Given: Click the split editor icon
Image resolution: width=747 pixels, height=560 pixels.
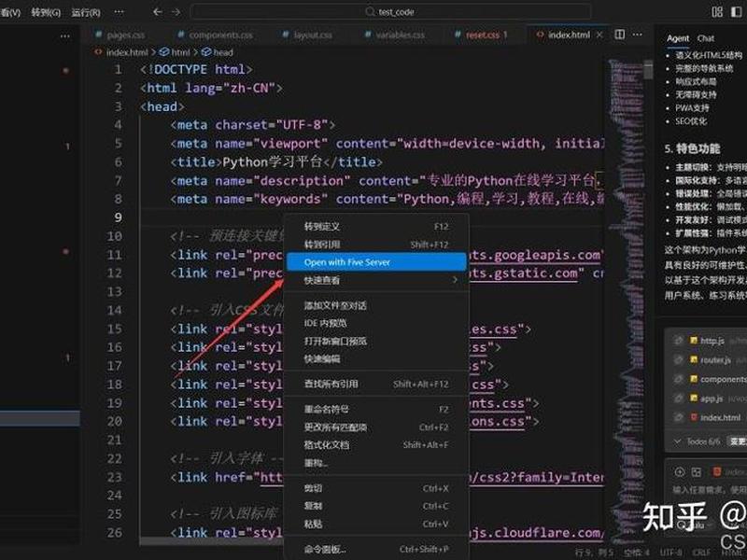Looking at the screenshot, I should tap(620, 35).
